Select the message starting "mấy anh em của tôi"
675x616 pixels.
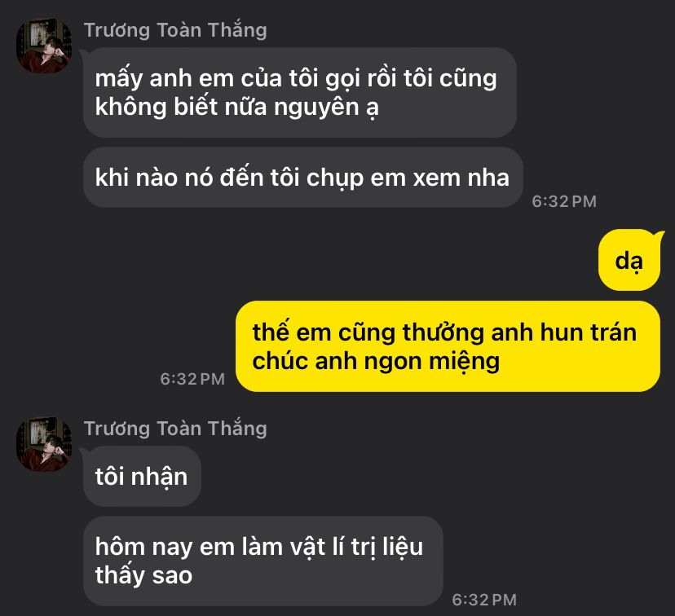click(300, 93)
